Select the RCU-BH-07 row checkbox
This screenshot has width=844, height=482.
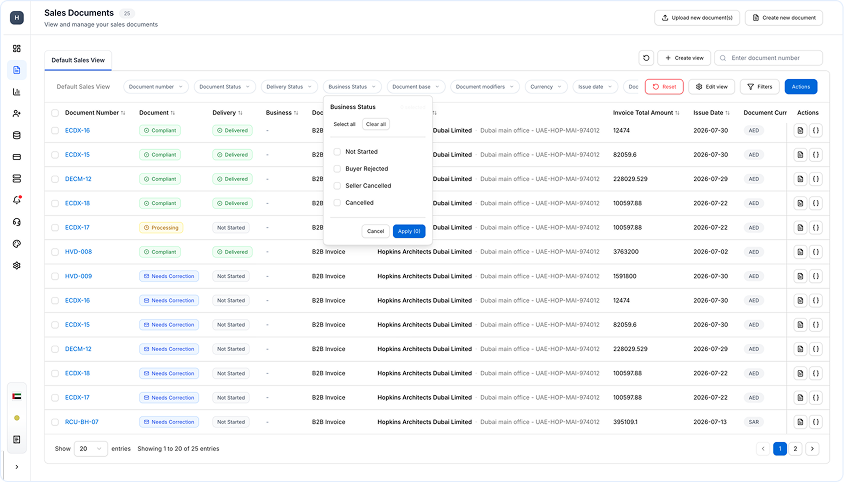click(55, 422)
